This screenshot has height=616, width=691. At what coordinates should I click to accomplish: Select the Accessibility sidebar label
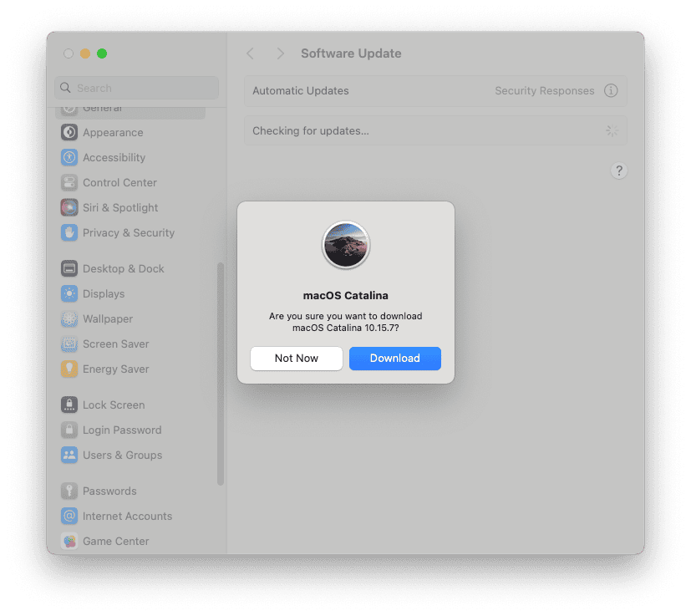pos(114,157)
